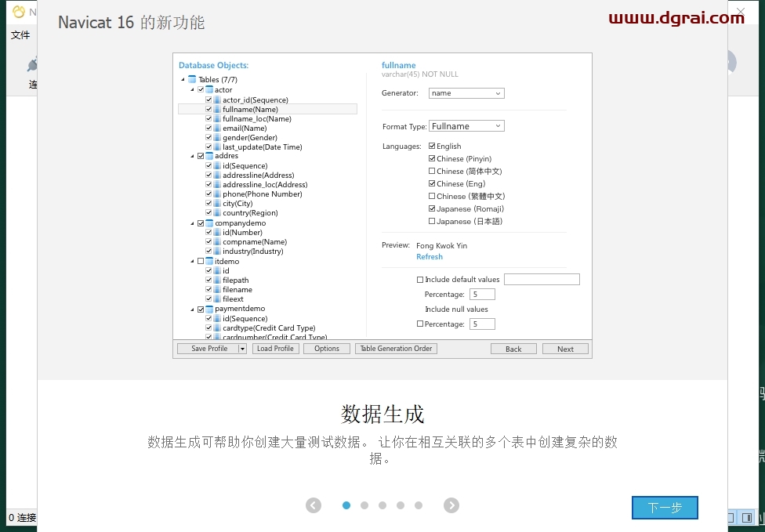Click the column icon beside industry(Industry)
Viewport: 765px width, 532px height.
click(217, 252)
